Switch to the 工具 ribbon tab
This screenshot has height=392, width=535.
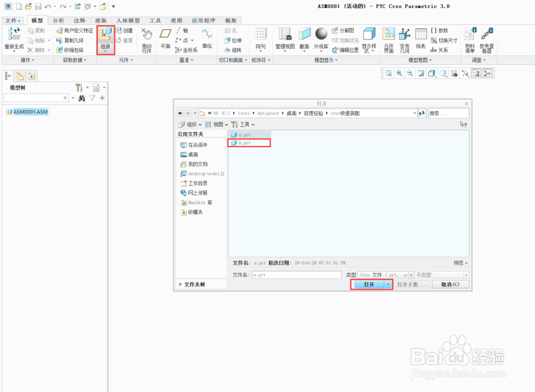(x=155, y=20)
